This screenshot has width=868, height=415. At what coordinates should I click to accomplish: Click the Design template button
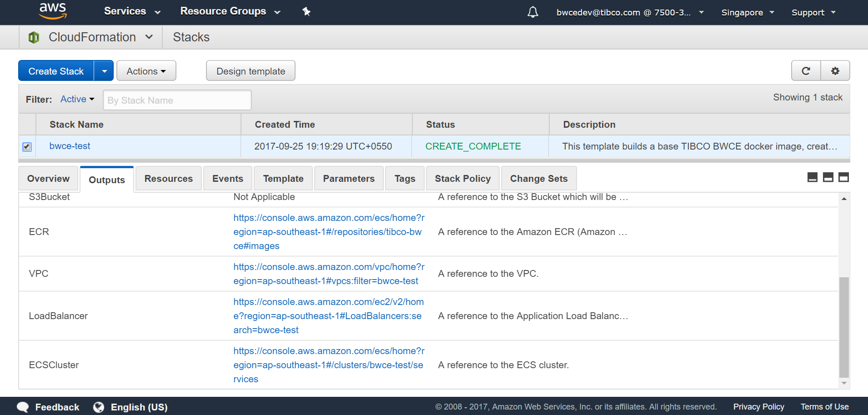click(x=251, y=71)
